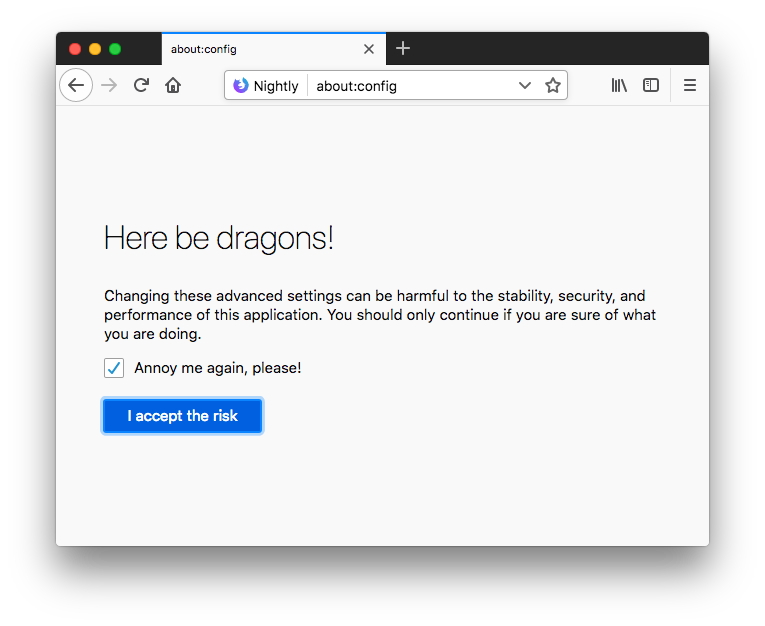This screenshot has height=626, width=765.
Task: Click the Nightly identity icon in address bar
Action: click(241, 85)
